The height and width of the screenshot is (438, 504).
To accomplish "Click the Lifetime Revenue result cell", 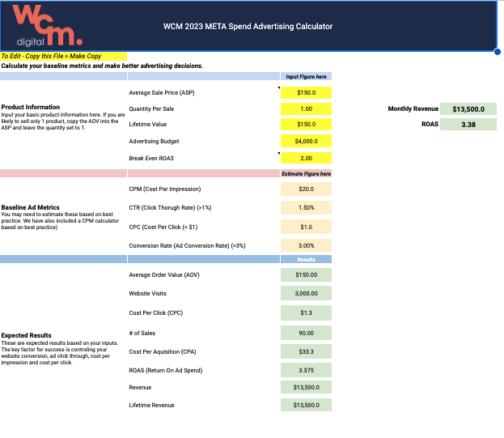I will click(306, 405).
